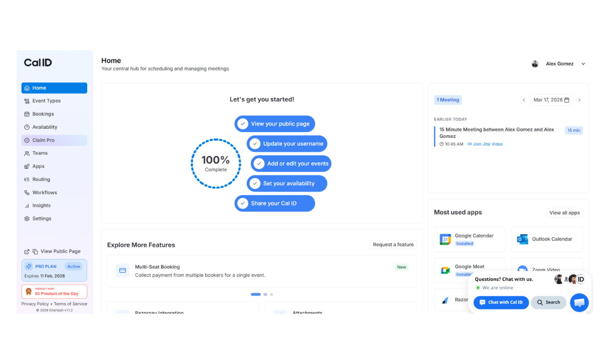This screenshot has height=364, width=609.
Task: Click the Google Meet app icon
Action: coord(445,270)
